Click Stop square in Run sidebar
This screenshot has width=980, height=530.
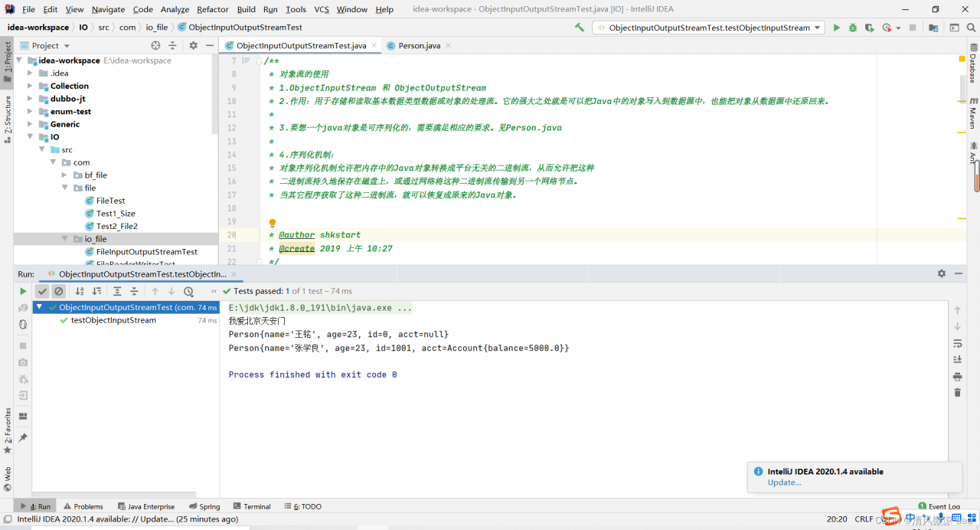pyautogui.click(x=23, y=345)
